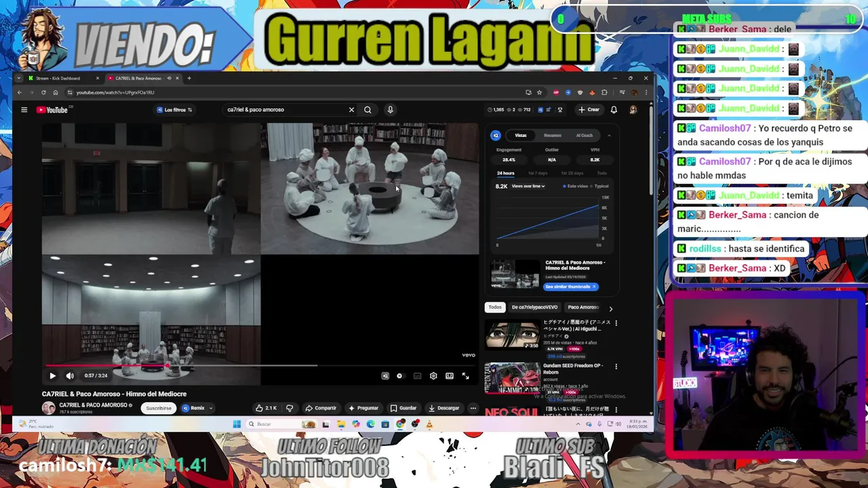This screenshot has height=488, width=868.
Task: Click See similar thumbnails button
Action: [571, 287]
